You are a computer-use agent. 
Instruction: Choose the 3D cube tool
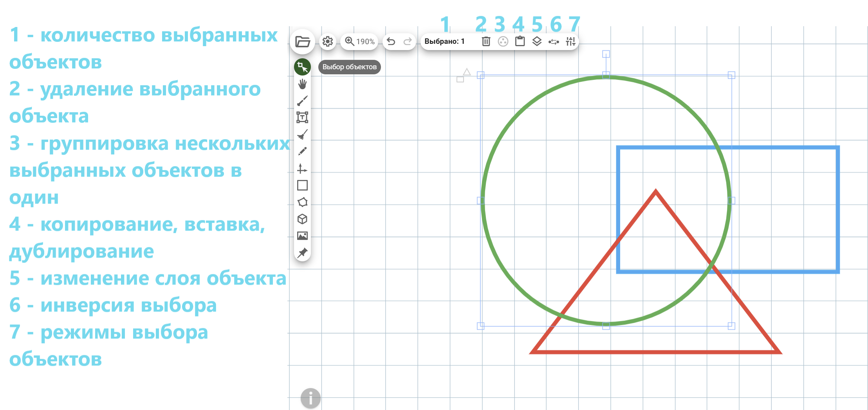[302, 219]
